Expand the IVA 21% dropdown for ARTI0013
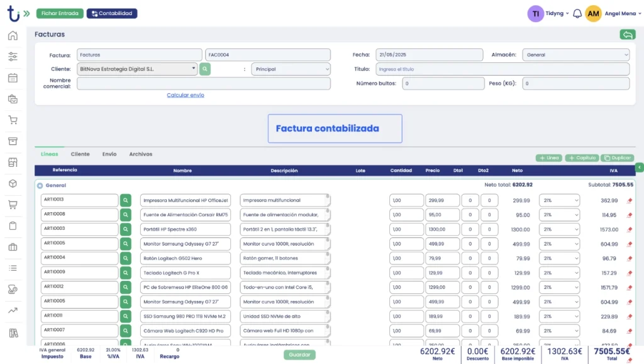Screen dimensions: 644x364 click(x=559, y=200)
